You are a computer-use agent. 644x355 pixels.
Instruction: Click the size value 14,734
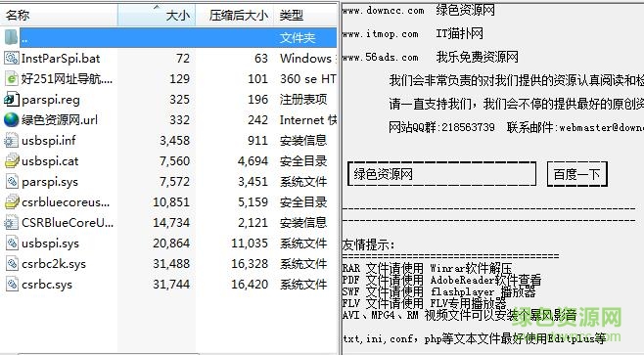pyautogui.click(x=171, y=222)
